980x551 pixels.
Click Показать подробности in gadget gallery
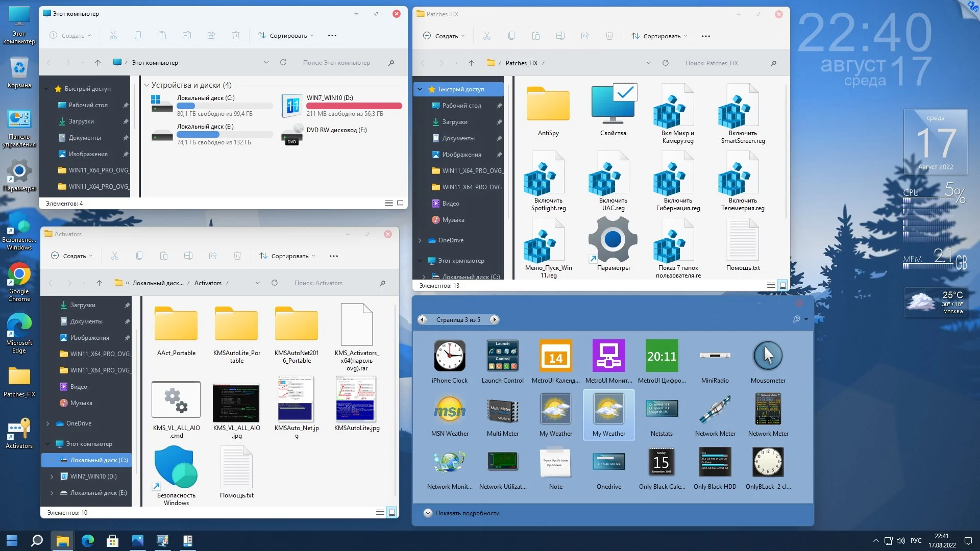[x=461, y=513]
